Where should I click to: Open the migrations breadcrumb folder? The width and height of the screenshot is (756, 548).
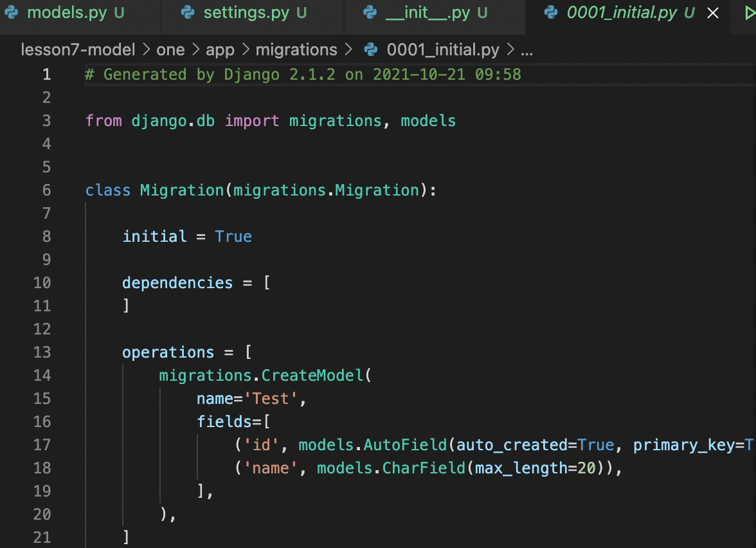[296, 50]
